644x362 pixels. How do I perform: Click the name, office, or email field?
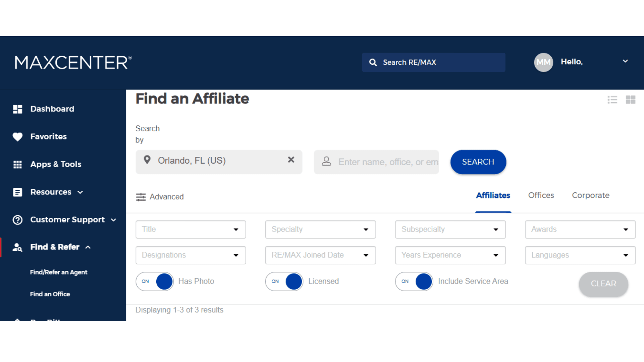pos(376,162)
